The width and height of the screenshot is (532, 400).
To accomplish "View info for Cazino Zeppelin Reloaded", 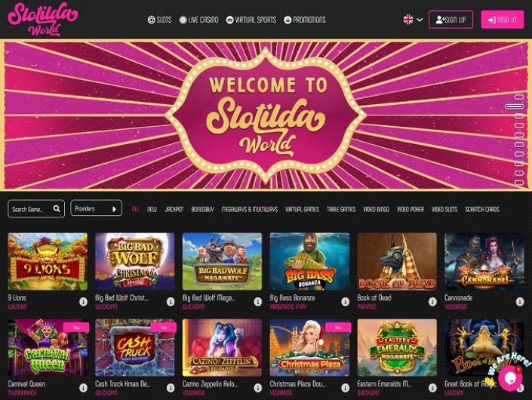I will coord(258,387).
